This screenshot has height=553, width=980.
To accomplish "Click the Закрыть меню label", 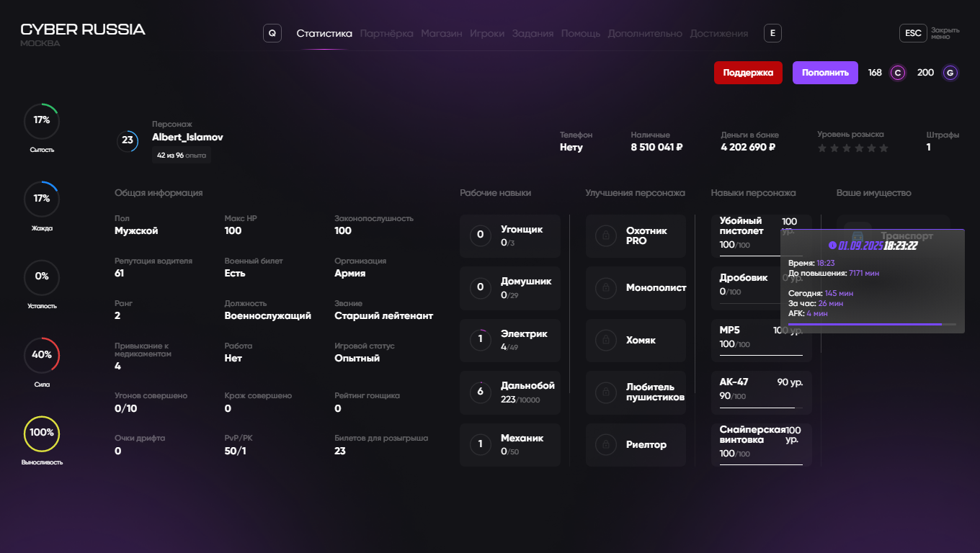I will pyautogui.click(x=945, y=33).
